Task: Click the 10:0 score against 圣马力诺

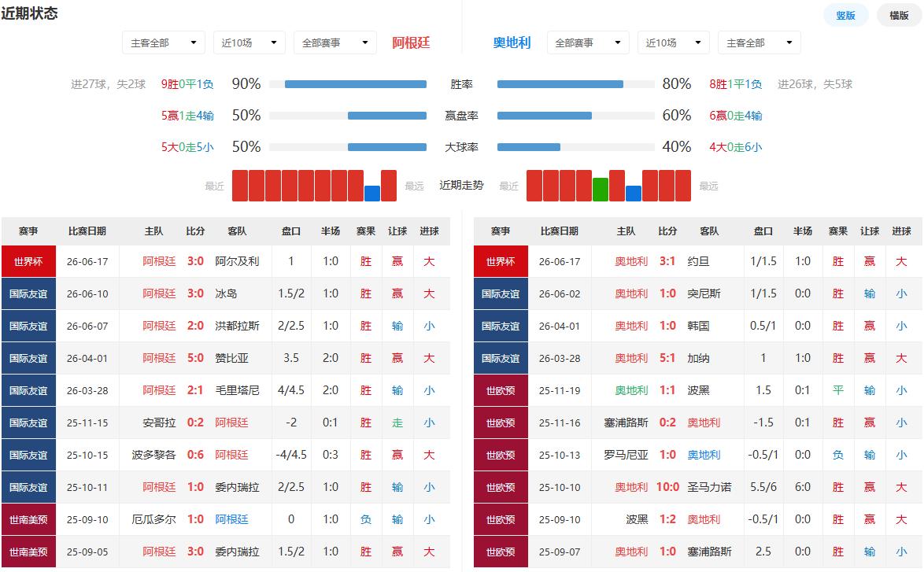Action: coord(667,487)
